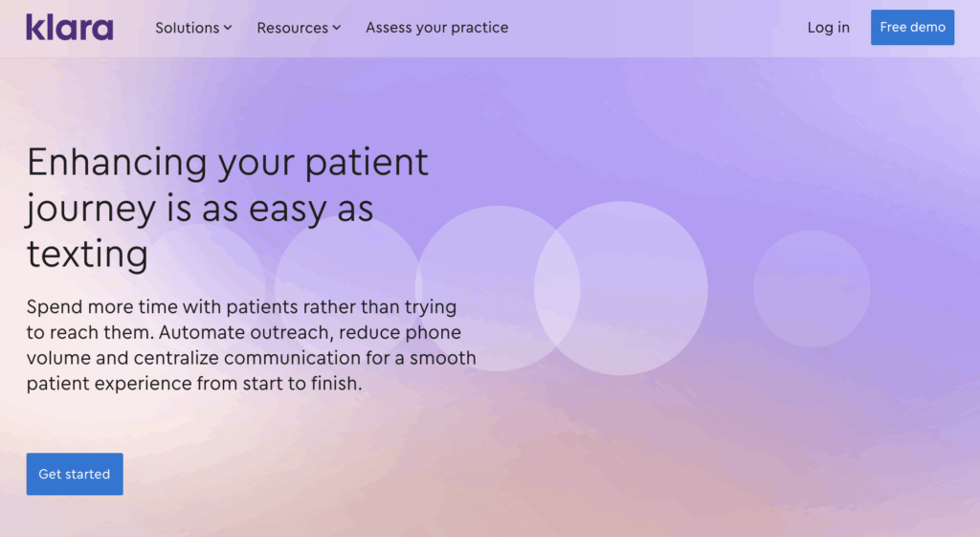Go to Assess your practice
Screen dimensions: 980x537
point(436,28)
